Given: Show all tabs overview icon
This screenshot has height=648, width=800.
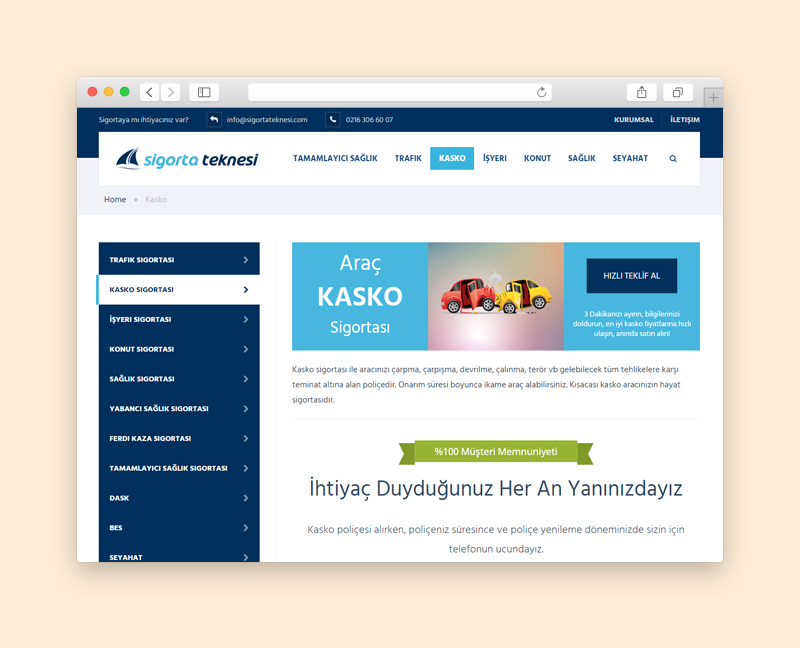Looking at the screenshot, I should (x=677, y=92).
